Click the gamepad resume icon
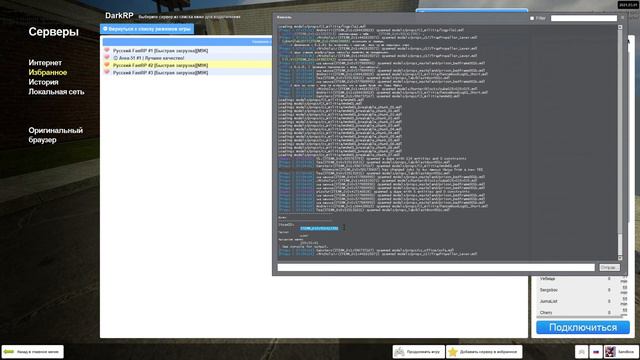 [399, 351]
